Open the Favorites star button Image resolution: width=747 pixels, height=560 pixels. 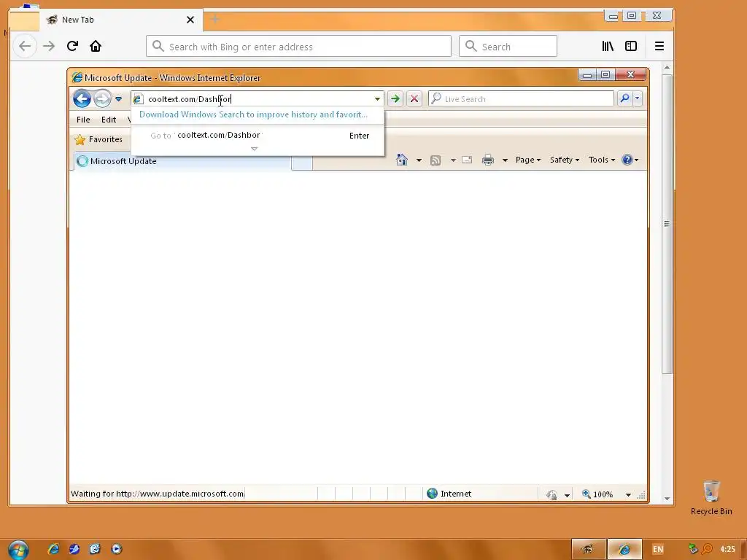98,139
